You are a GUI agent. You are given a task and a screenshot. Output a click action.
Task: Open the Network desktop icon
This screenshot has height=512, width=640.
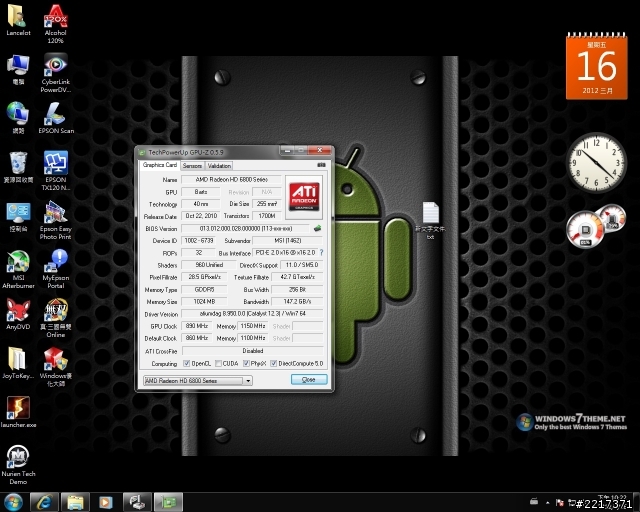[x=18, y=118]
